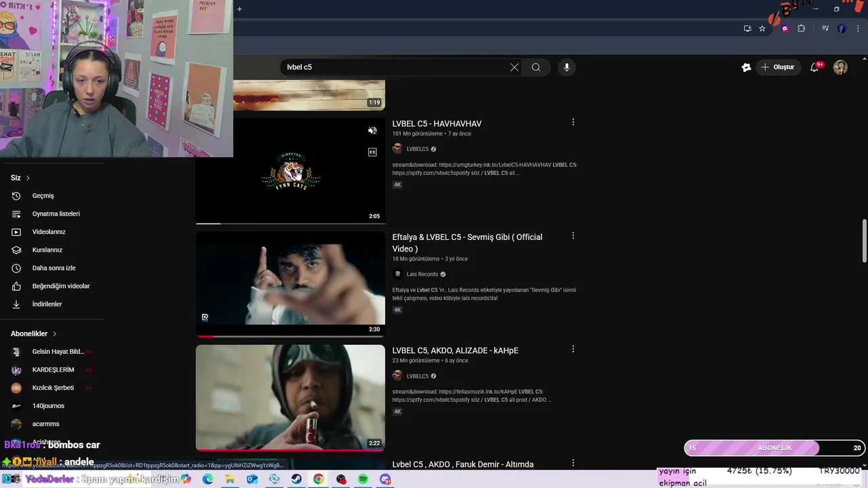The height and width of the screenshot is (488, 868).
Task: Click the star-shaped icon beside Oluştur
Action: tap(746, 67)
